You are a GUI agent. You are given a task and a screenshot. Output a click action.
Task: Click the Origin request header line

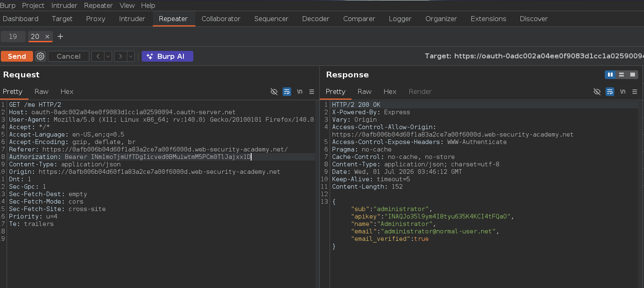[145, 172]
